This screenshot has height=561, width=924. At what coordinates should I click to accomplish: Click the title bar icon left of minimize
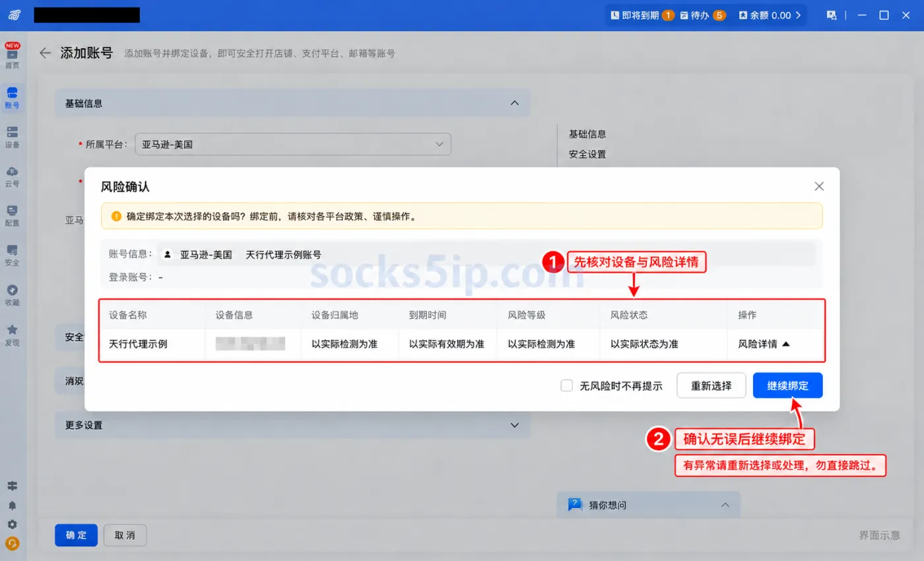(x=832, y=15)
